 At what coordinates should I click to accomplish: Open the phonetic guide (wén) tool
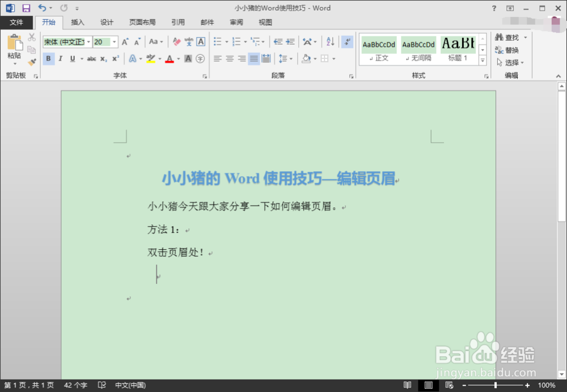(x=189, y=42)
